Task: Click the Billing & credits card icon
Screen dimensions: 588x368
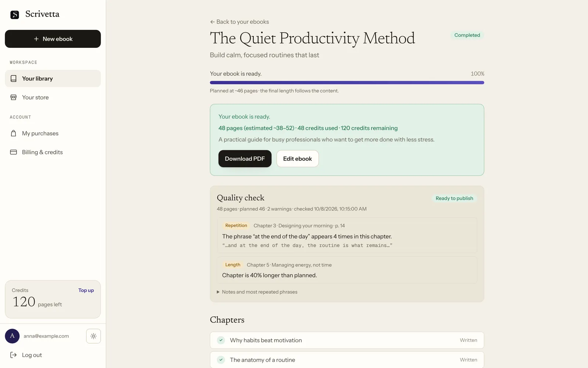Action: [14, 152]
